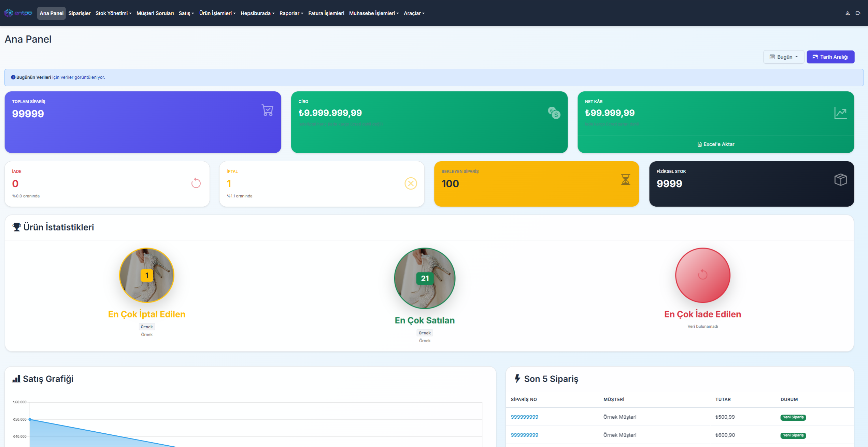Expand the Stok Yönetimi menu
Image resolution: width=868 pixels, height=447 pixels.
pyautogui.click(x=113, y=13)
